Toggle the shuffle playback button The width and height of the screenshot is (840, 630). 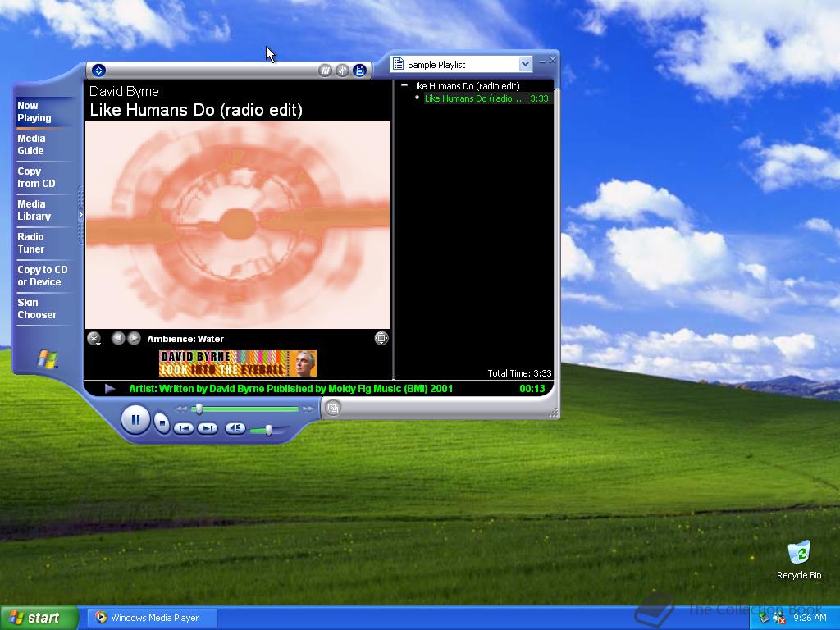coord(325,71)
